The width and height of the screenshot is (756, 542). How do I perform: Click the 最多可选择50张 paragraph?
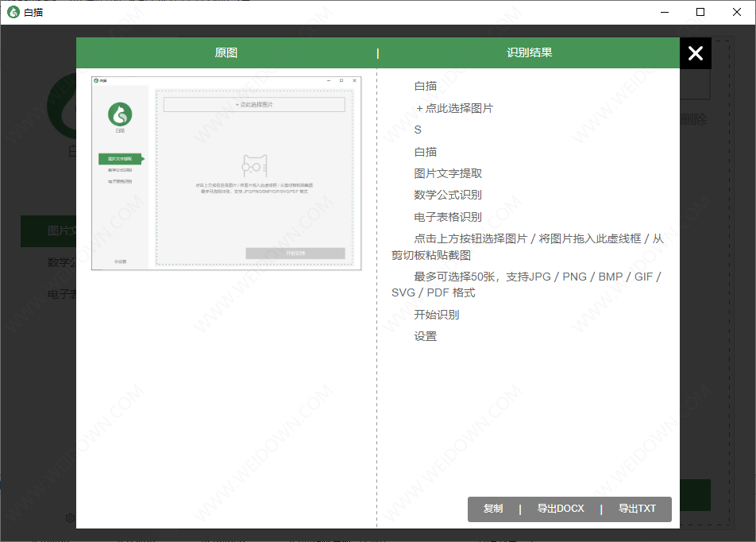(526, 285)
